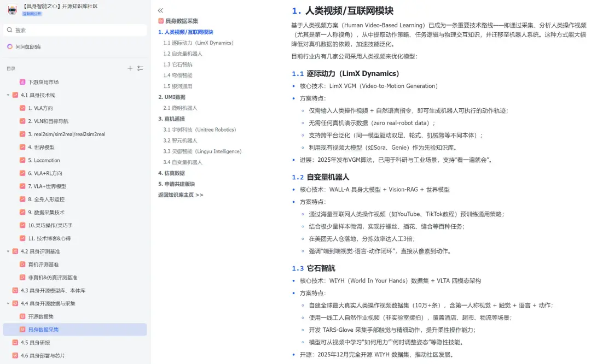Open the 11. 技术博客&心得 page
The image size is (591, 364).
point(49,238)
